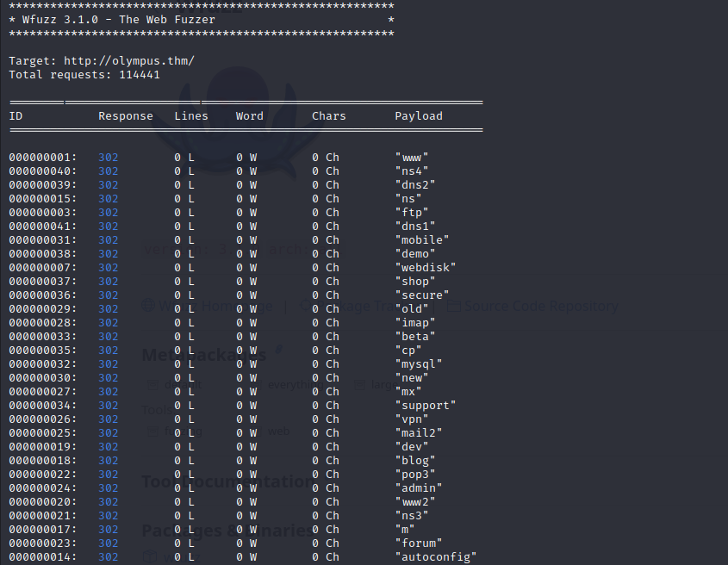Click the "secure" payload text
The width and height of the screenshot is (728, 565).
(x=422, y=295)
